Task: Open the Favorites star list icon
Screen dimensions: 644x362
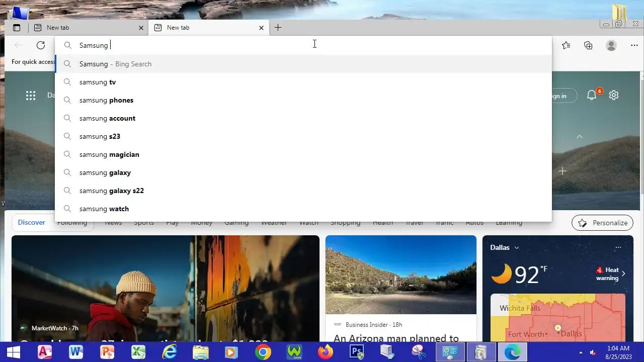Action: pos(566,45)
